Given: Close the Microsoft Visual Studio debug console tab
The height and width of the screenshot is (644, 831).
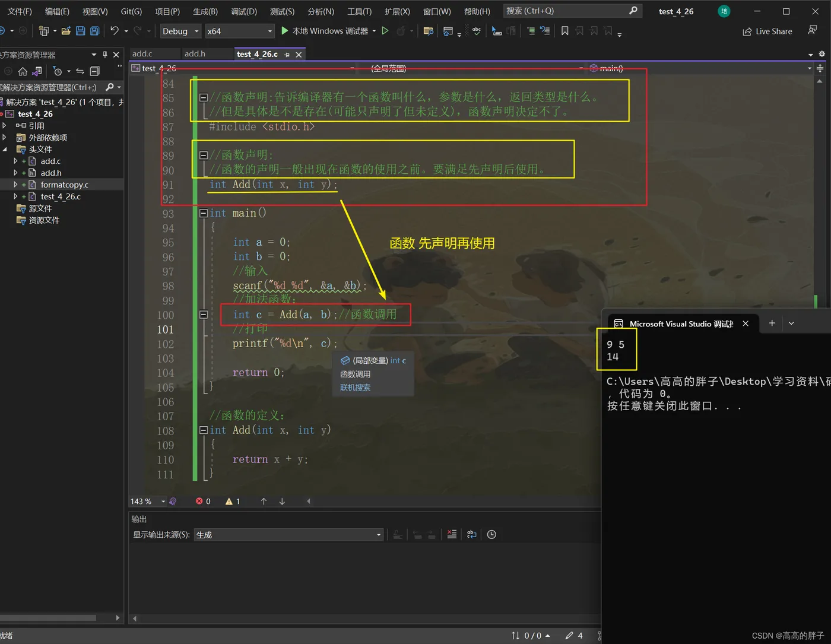Looking at the screenshot, I should pyautogui.click(x=746, y=323).
